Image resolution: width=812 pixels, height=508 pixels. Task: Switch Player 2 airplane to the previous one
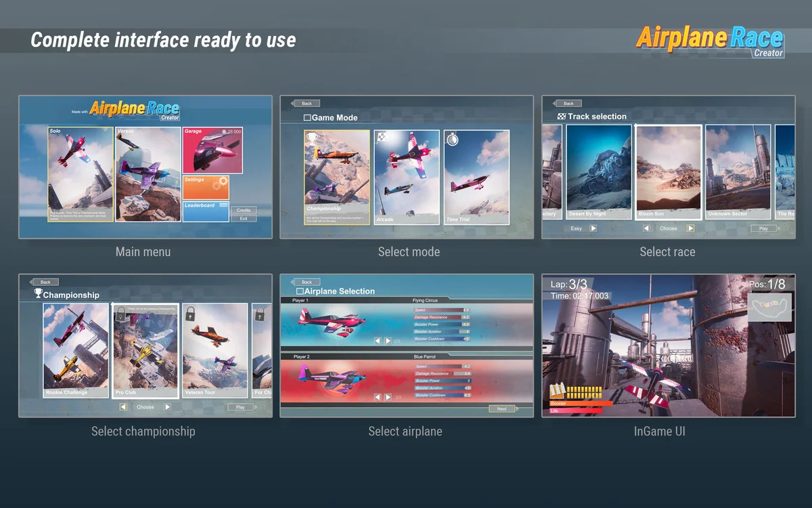pos(378,397)
